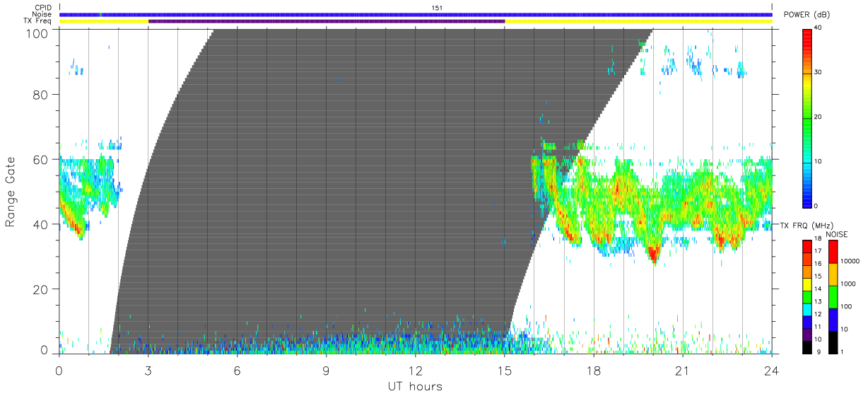Click the 100 tick on Range Gate axis

(x=38, y=33)
